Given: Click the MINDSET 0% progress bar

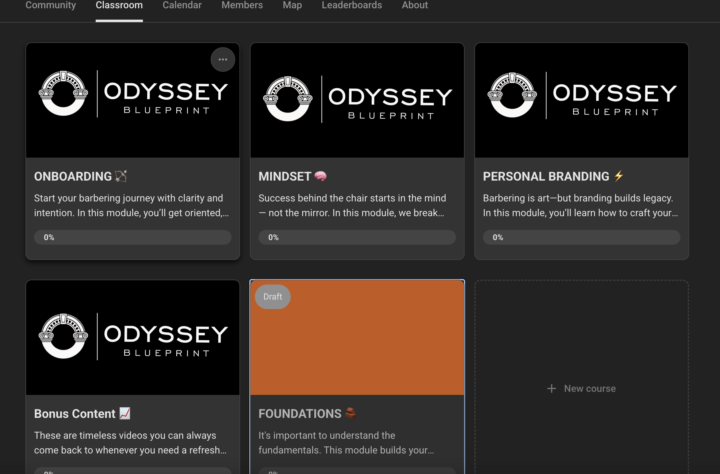Looking at the screenshot, I should pyautogui.click(x=357, y=237).
